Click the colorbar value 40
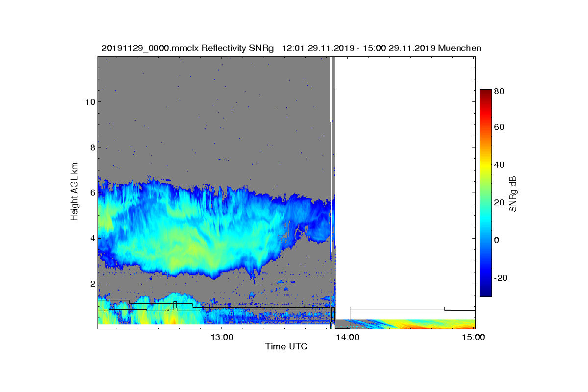The image size is (588, 392). 500,165
